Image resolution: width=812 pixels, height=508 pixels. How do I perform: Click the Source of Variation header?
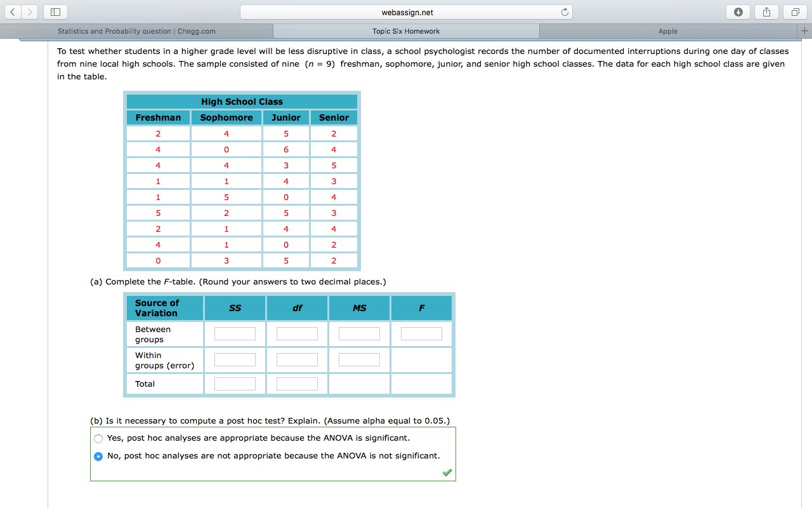165,308
